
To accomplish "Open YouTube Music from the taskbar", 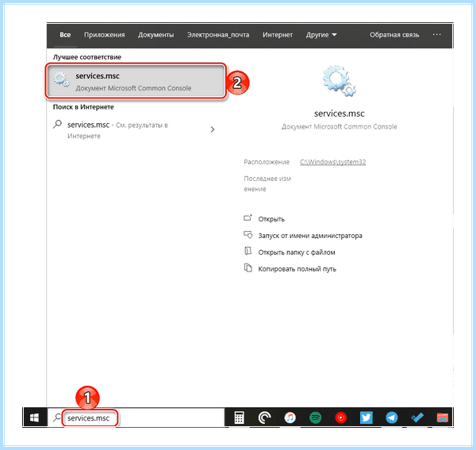I will (x=341, y=417).
